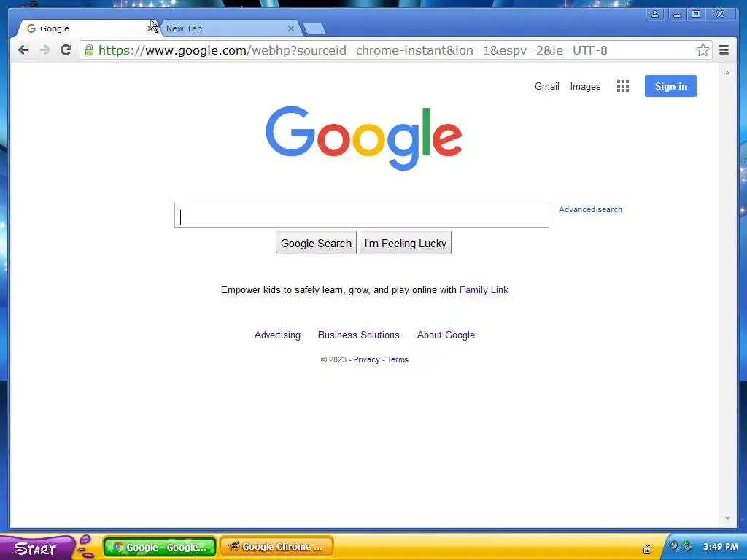Switch to the New Tab tab

pyautogui.click(x=230, y=28)
